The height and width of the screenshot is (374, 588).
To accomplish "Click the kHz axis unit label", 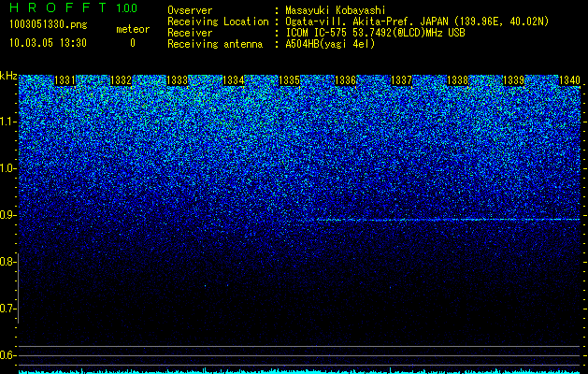I will click(x=8, y=76).
